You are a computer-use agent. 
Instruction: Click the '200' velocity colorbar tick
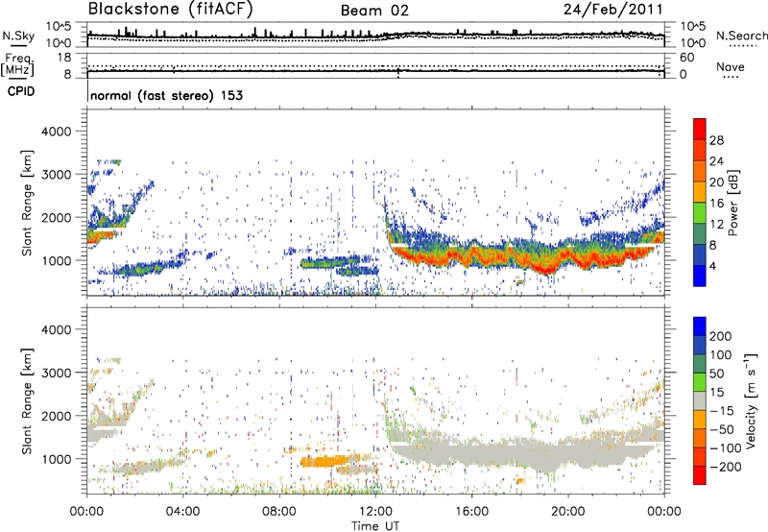click(x=720, y=336)
